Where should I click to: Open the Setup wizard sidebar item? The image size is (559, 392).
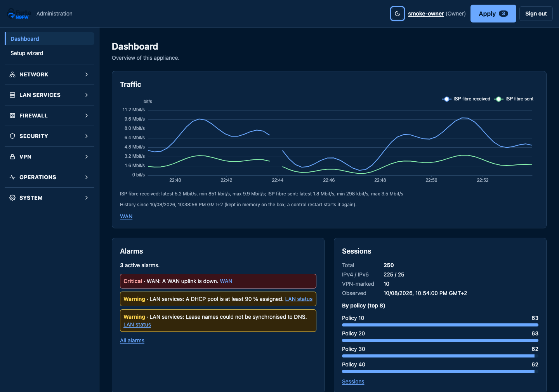[49, 53]
